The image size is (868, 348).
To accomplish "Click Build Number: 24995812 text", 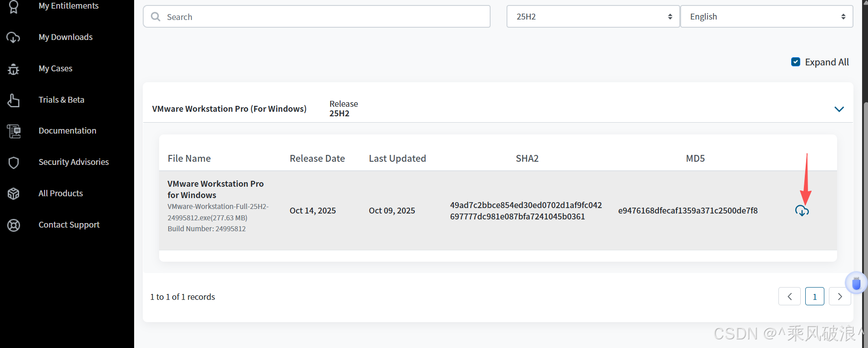I will (206, 229).
